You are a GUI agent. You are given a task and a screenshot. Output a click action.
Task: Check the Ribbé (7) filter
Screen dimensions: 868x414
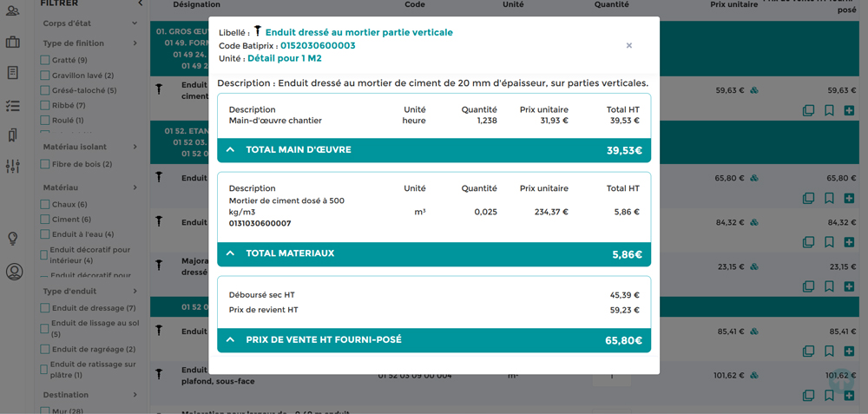(45, 105)
